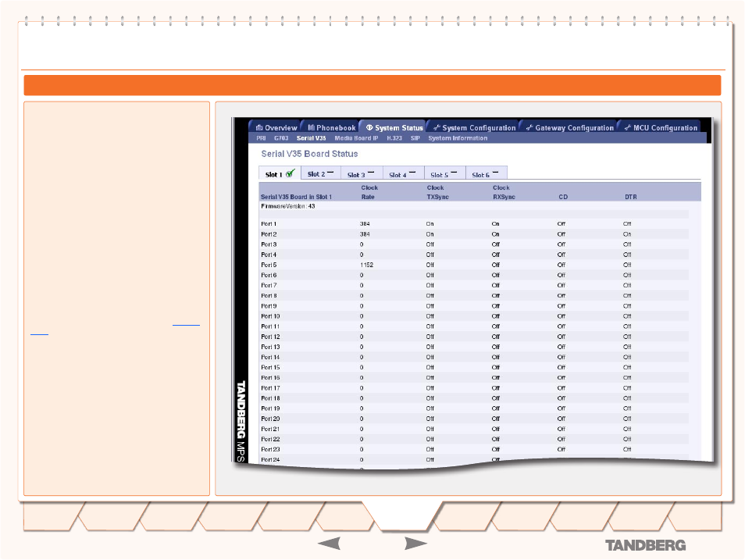This screenshot has width=745, height=560.
Task: Go to the H.323 submenu
Action: (x=394, y=138)
